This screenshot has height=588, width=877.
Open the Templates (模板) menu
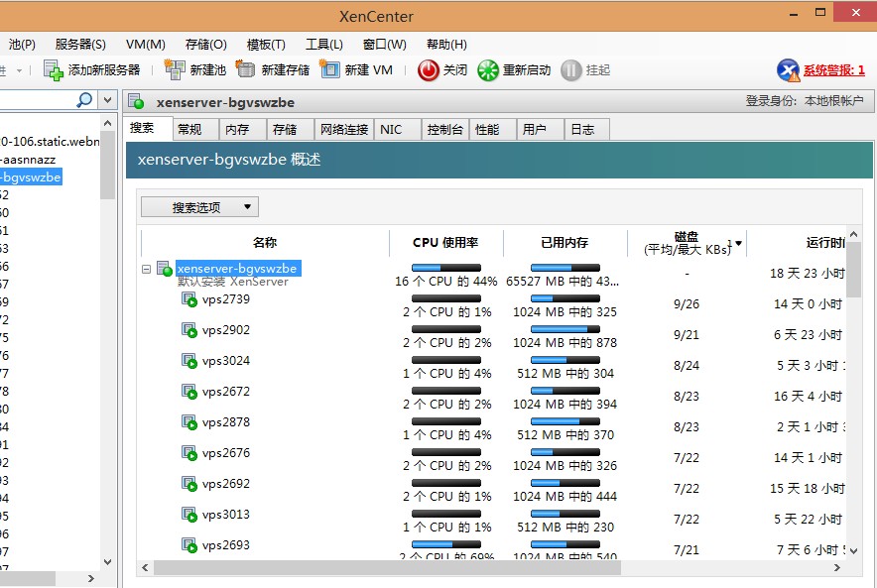click(266, 45)
